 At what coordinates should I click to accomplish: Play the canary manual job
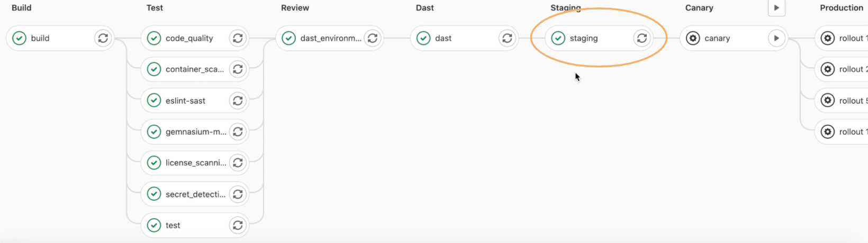776,38
